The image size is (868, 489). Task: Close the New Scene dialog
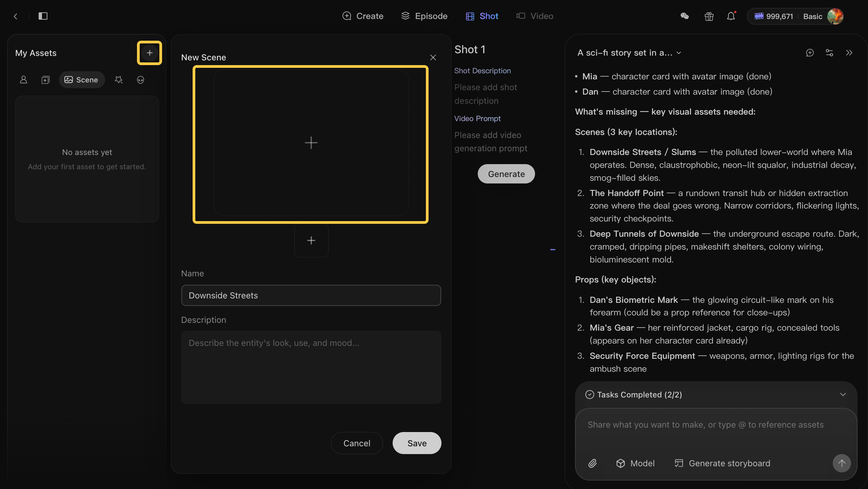click(433, 58)
